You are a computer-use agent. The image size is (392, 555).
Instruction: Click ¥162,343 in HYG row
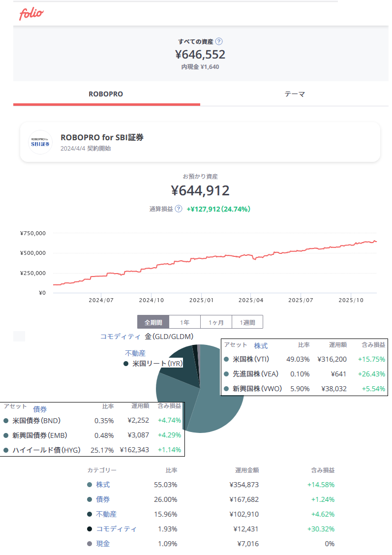click(x=134, y=450)
